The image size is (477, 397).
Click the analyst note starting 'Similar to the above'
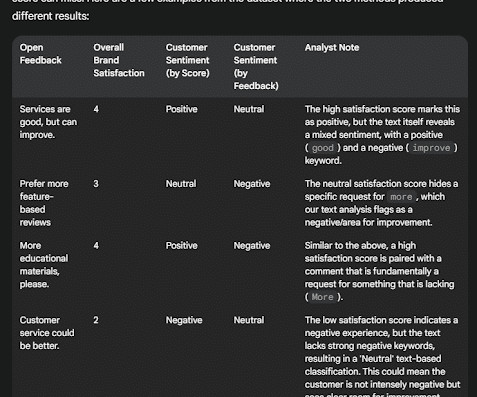click(x=379, y=271)
